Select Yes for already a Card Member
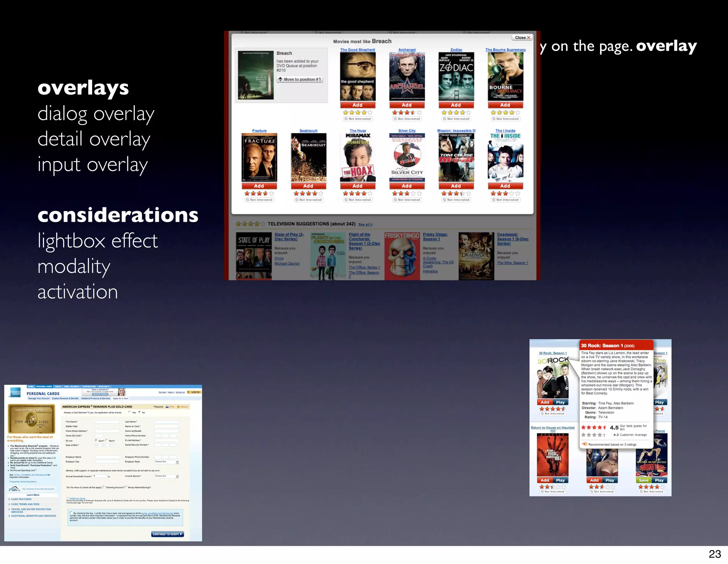 [129, 412]
